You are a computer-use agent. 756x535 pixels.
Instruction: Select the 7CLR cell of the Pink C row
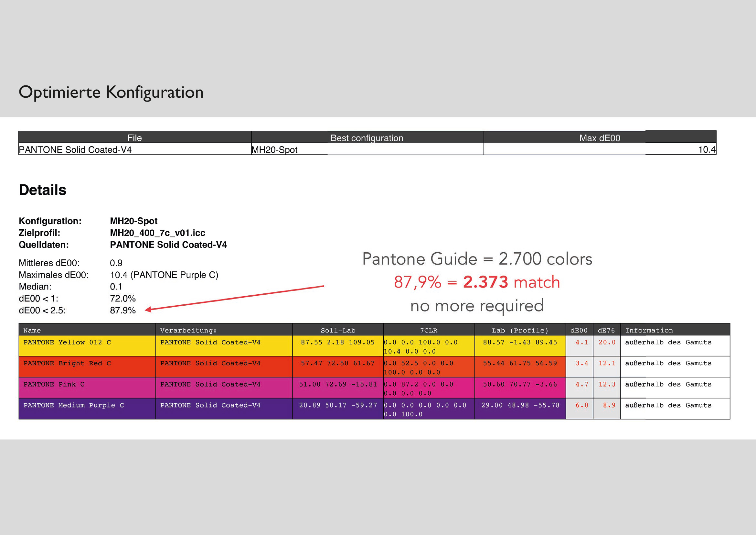pyautogui.click(x=429, y=388)
